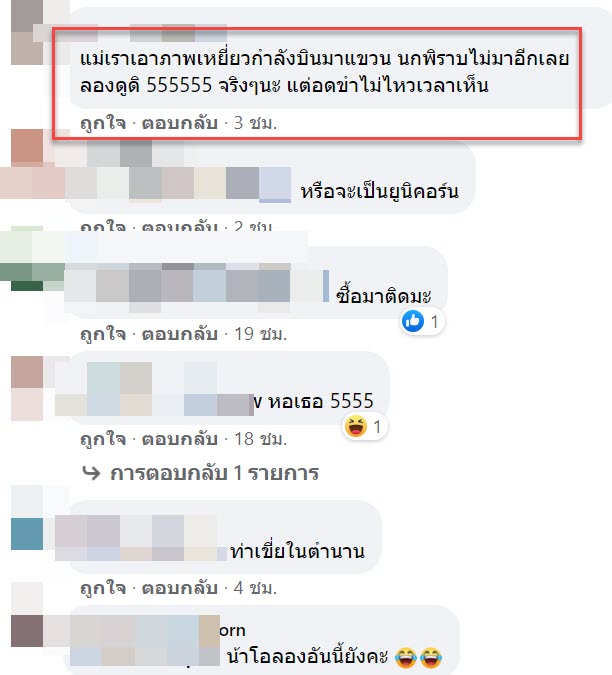Click the blue like reaction icon
This screenshot has width=612, height=675.
[x=413, y=321]
